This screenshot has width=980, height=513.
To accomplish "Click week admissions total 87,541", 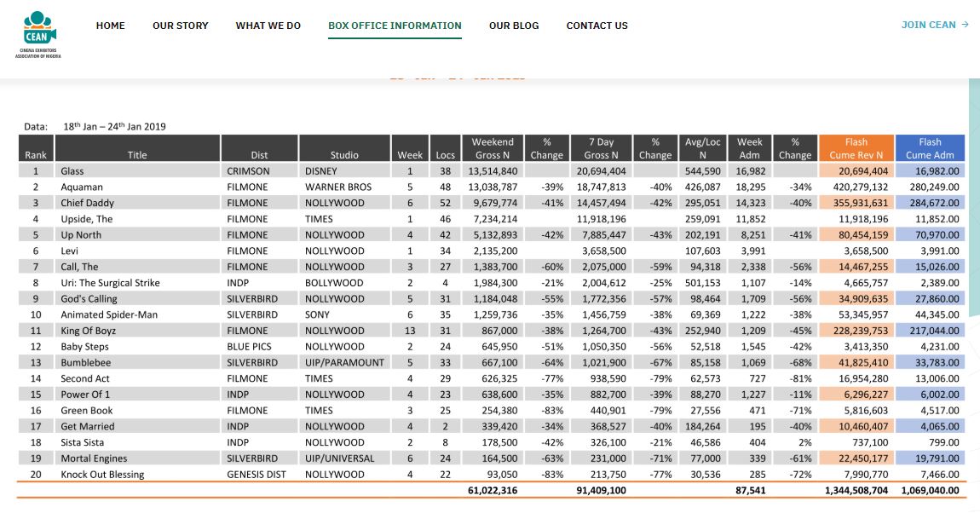I will pyautogui.click(x=751, y=491).
